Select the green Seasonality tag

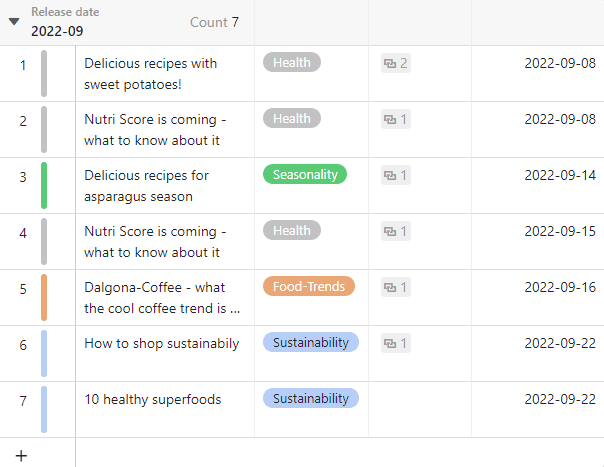click(x=304, y=175)
